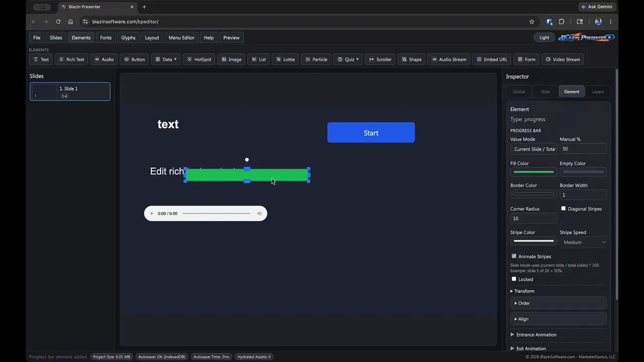Viewport: 644px width, 362px height.
Task: Open the Help menu
Action: coord(209,38)
